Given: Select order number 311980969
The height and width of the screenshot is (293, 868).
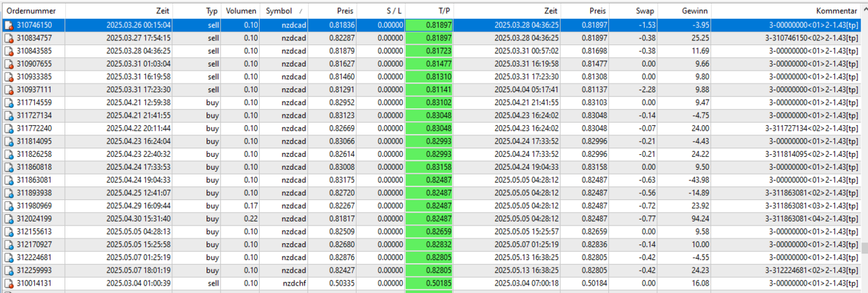Looking at the screenshot, I should coord(36,205).
